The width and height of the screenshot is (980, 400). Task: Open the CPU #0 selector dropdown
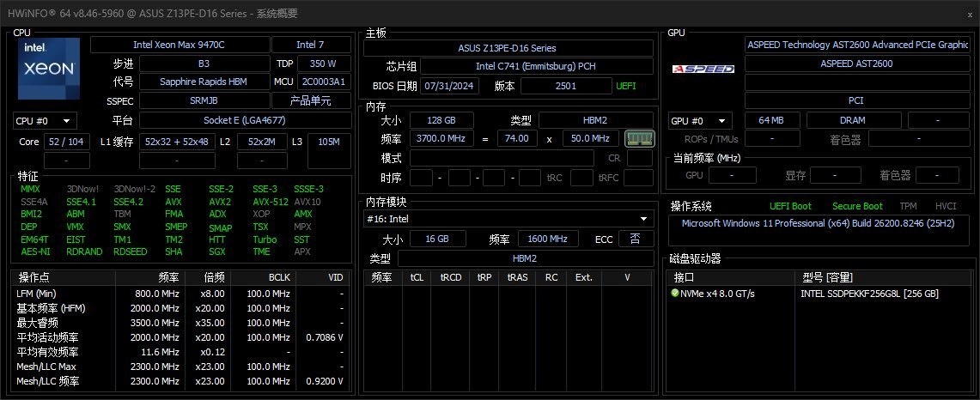click(x=45, y=121)
